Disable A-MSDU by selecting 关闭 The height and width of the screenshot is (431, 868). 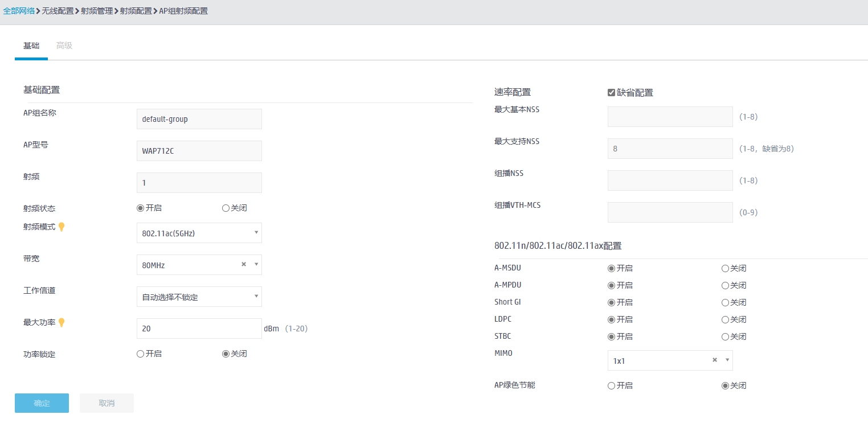(725, 269)
